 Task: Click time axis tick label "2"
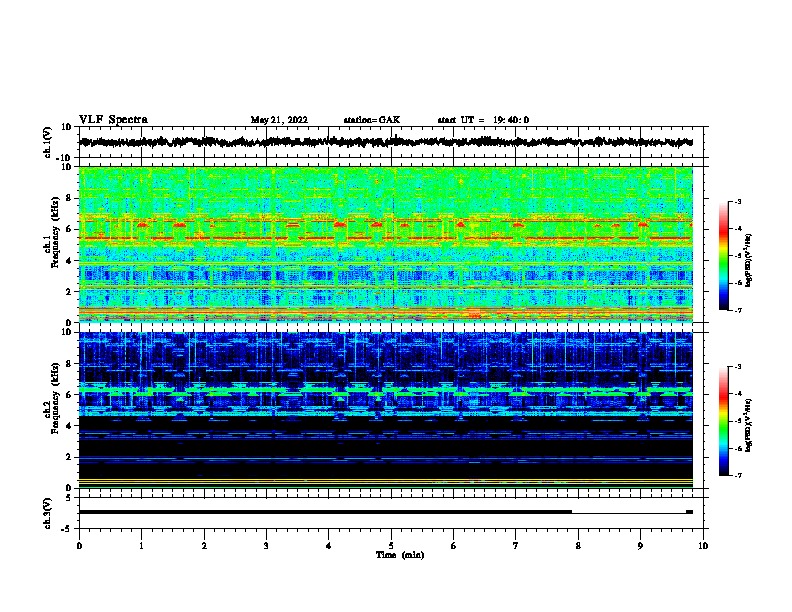pyautogui.click(x=204, y=546)
